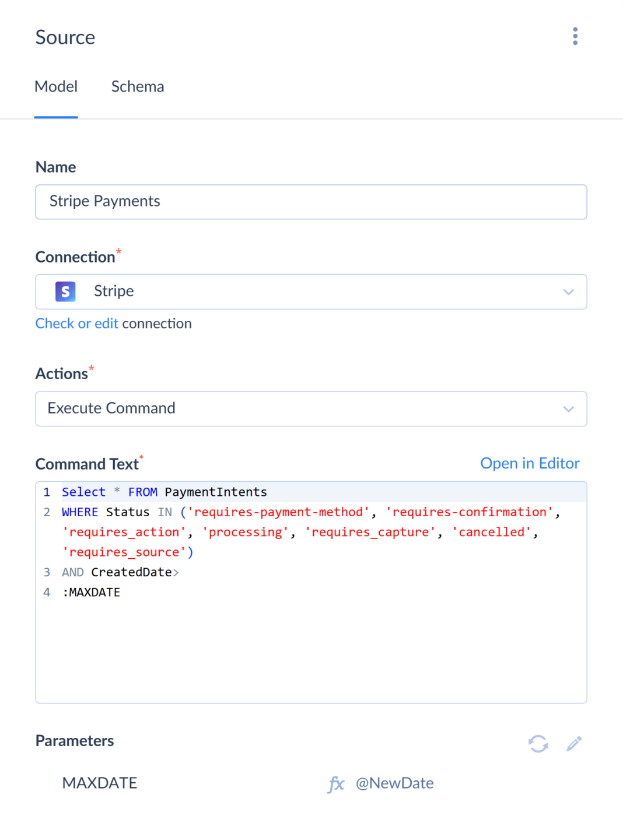The image size is (623, 840).
Task: Expand the Actions dropdown chevron
Action: (x=568, y=409)
